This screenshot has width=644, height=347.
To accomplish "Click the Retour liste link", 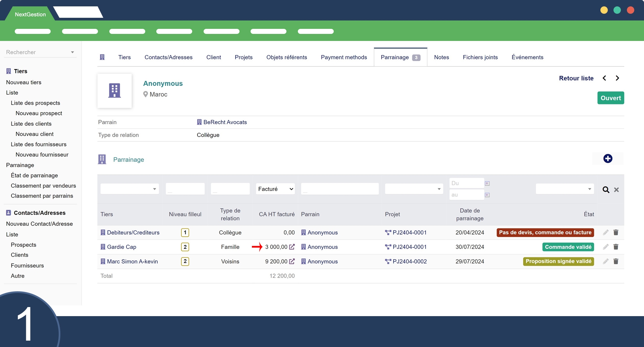I will click(x=576, y=78).
